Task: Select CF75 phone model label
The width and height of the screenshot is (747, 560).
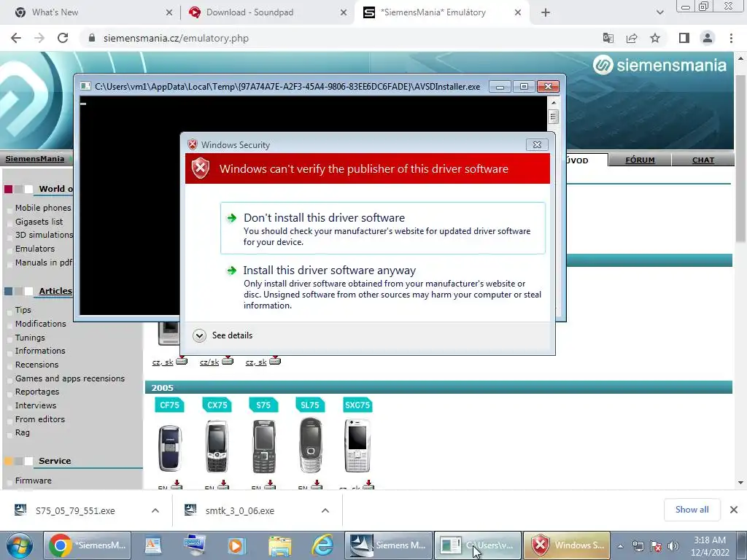Action: point(169,405)
